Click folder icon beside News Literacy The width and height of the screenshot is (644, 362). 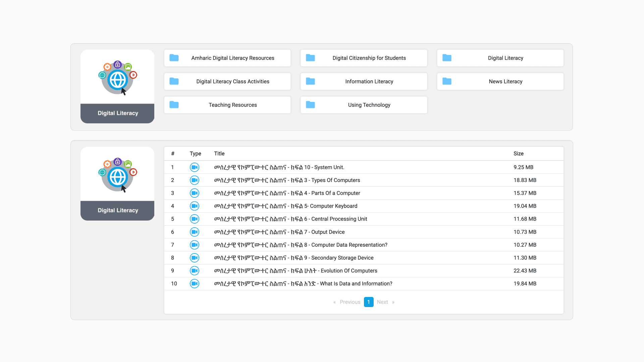[447, 81]
